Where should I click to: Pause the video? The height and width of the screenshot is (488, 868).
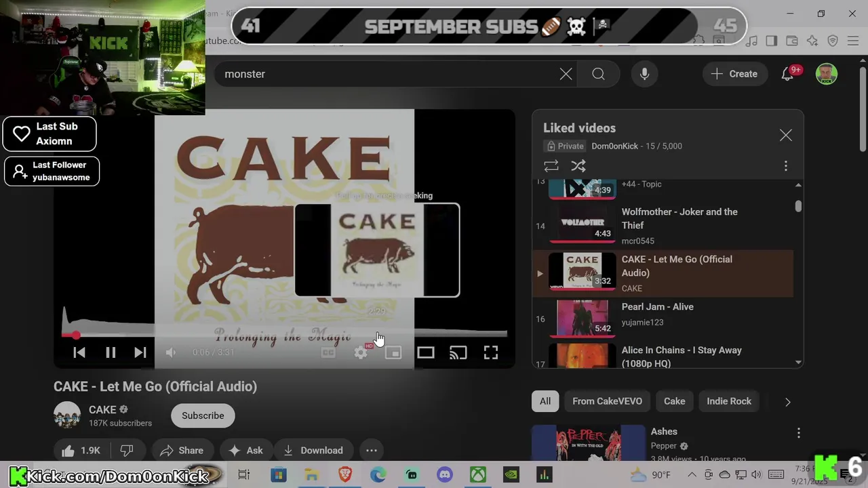(111, 352)
